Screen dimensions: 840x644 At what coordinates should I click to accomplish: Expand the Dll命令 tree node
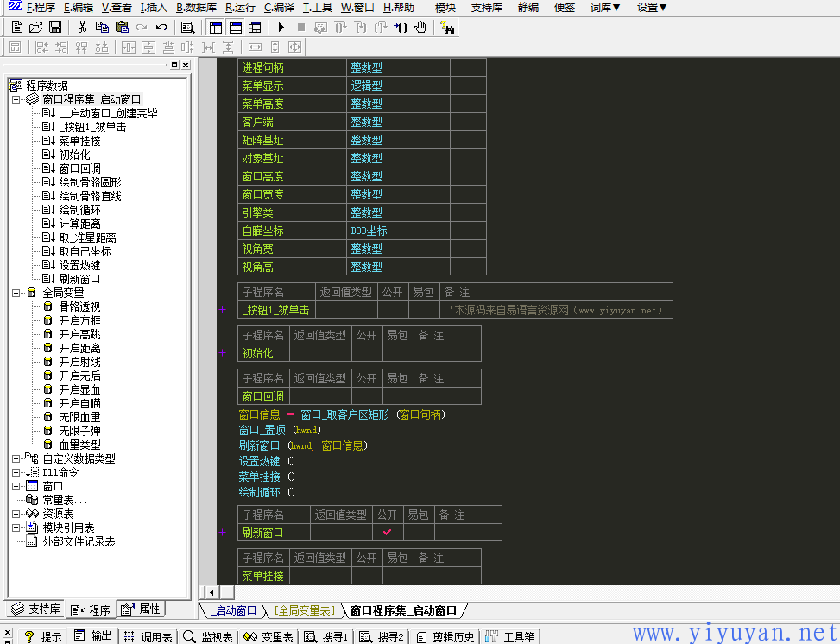pyautogui.click(x=16, y=472)
